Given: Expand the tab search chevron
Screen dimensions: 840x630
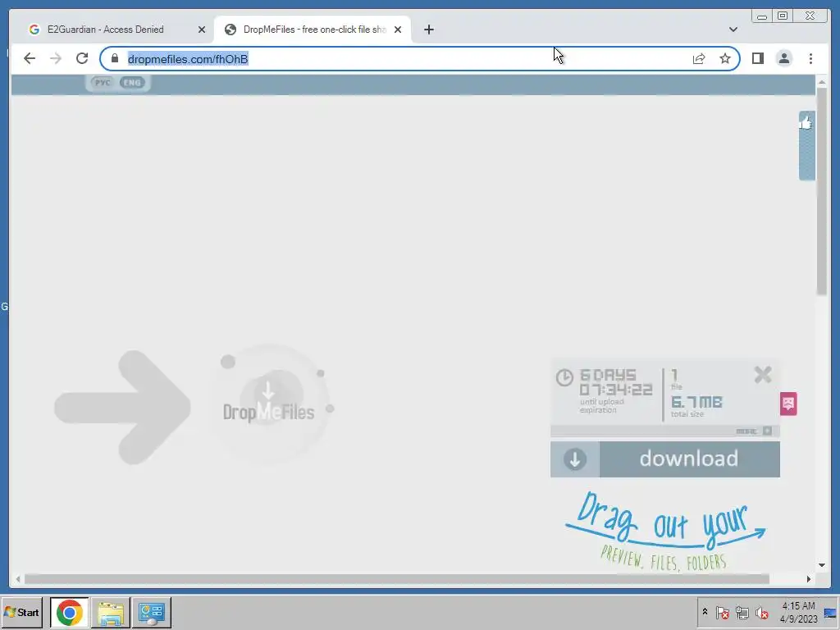Looking at the screenshot, I should pos(733,30).
